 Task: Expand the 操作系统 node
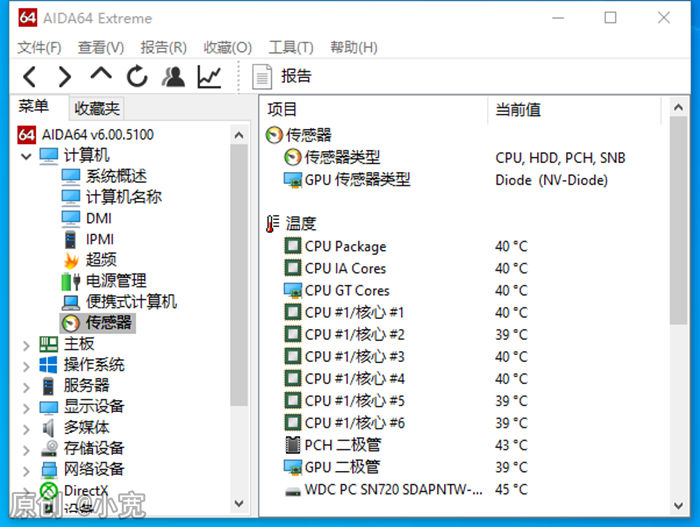[26, 366]
